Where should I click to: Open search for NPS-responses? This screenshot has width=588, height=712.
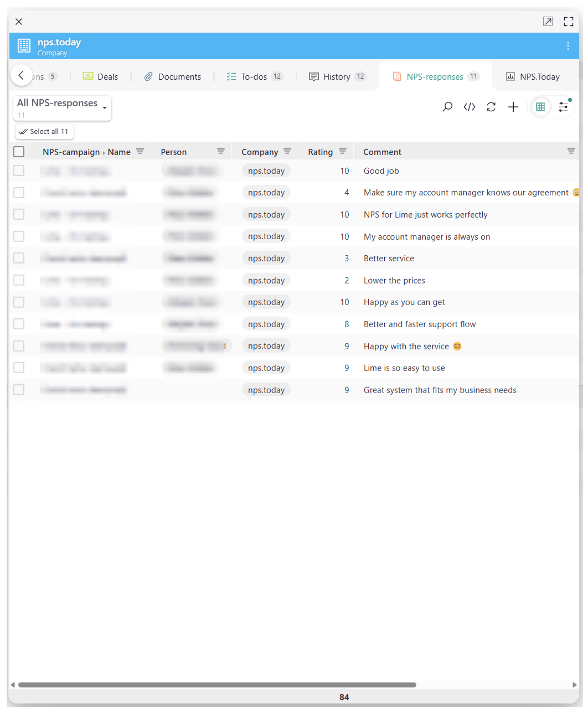[447, 107]
